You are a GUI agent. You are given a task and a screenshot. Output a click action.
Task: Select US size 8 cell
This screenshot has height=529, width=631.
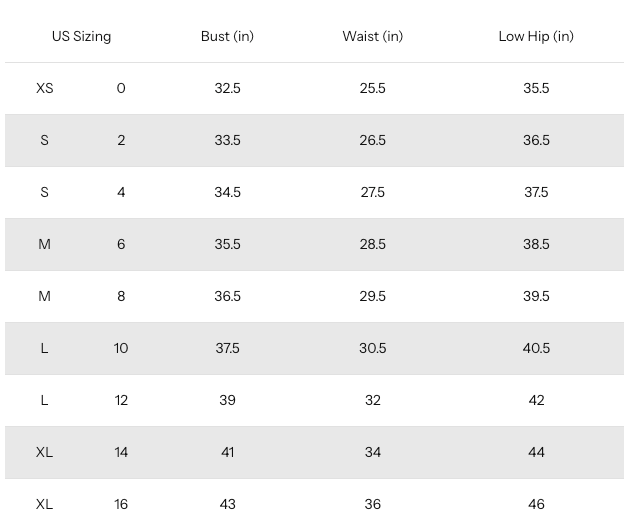[121, 296]
